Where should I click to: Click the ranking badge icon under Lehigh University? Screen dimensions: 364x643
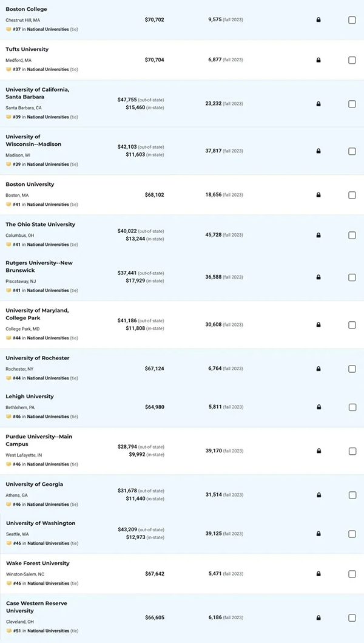pyautogui.click(x=8, y=417)
